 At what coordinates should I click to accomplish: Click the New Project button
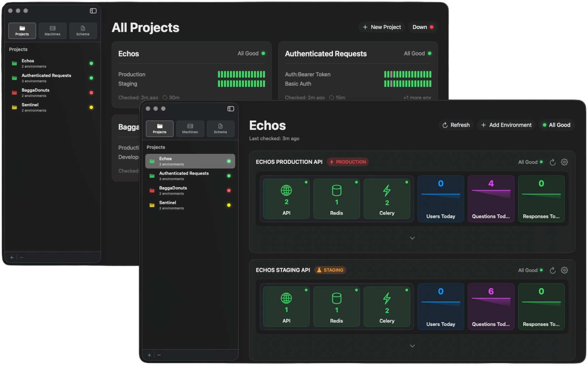coord(381,27)
